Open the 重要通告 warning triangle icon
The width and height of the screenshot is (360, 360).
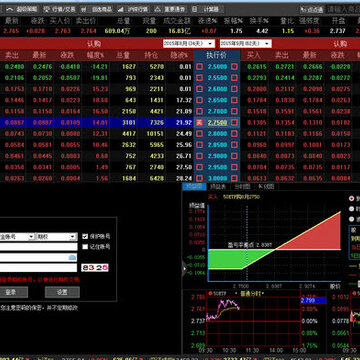(x=158, y=9)
